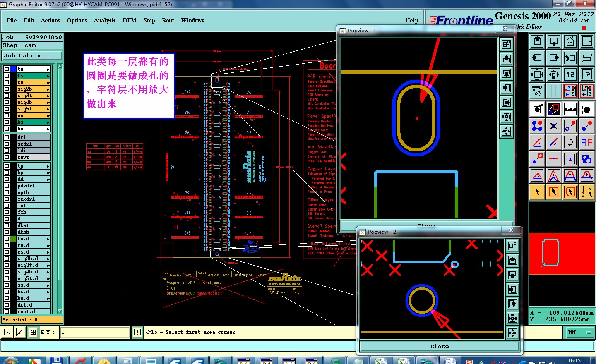
Task: Open the Windows menu
Action: (x=192, y=20)
